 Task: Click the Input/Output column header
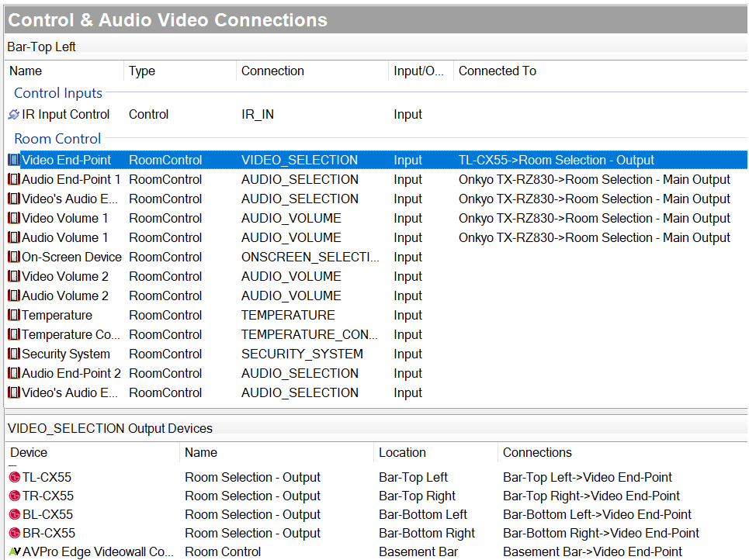coord(418,71)
